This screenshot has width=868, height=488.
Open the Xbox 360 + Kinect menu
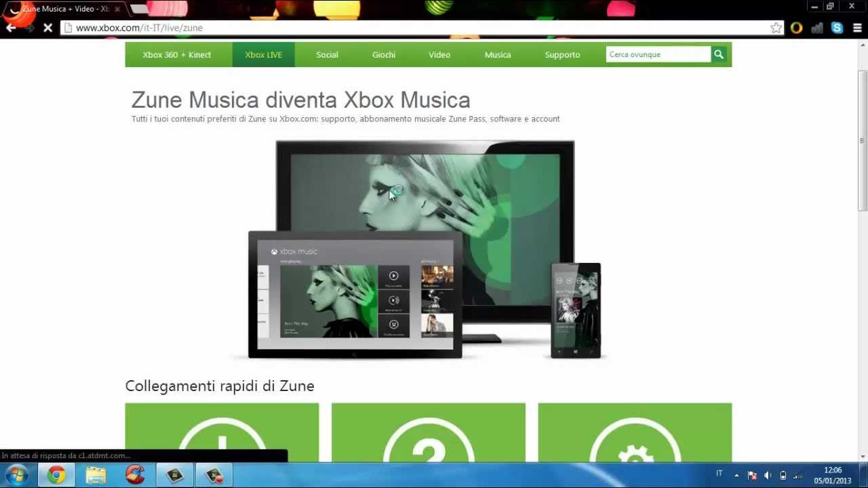click(177, 55)
